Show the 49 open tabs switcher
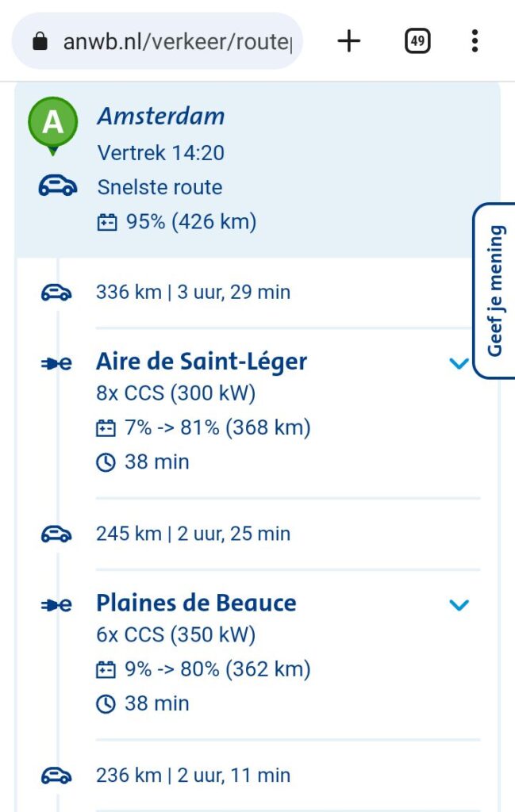The width and height of the screenshot is (515, 812). (417, 41)
